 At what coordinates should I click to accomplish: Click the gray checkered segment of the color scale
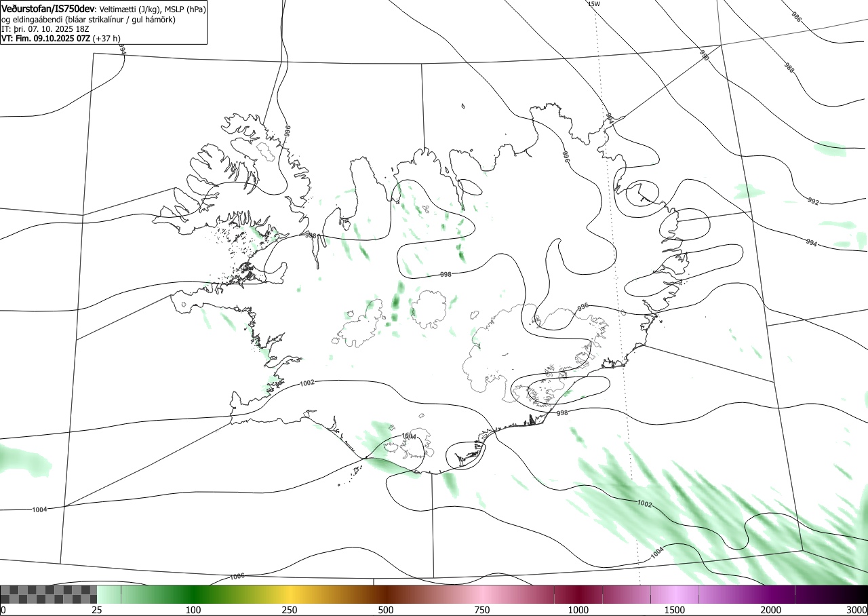coord(49,594)
